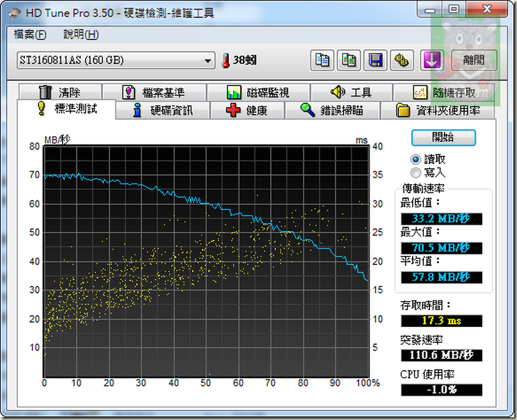Click the copy text to clipboard icon
517x420 pixels.
[323, 60]
